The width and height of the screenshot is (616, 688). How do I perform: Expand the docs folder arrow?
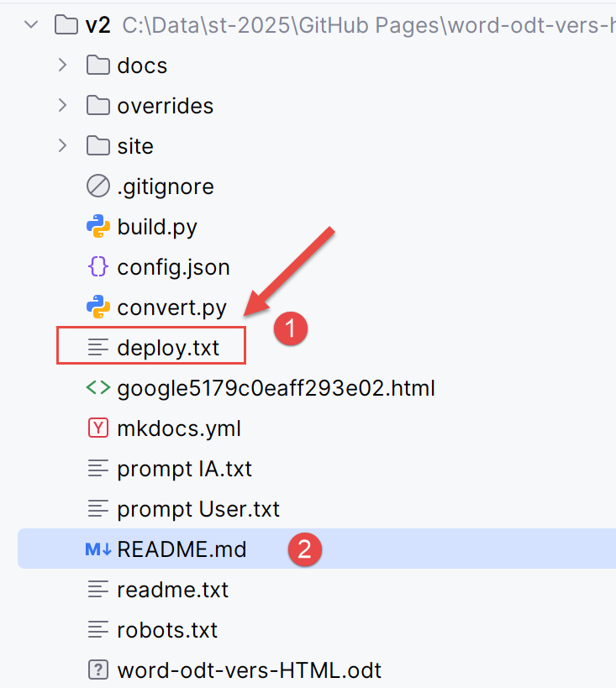[x=62, y=66]
